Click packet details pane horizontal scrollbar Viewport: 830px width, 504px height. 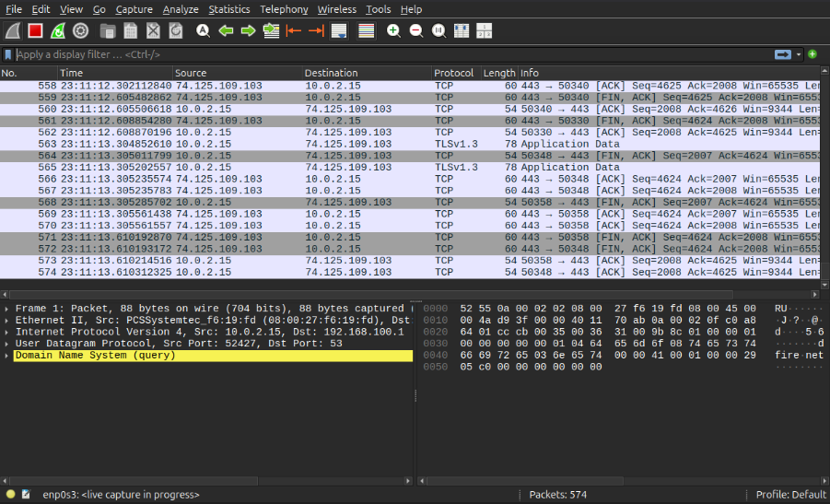(206, 481)
